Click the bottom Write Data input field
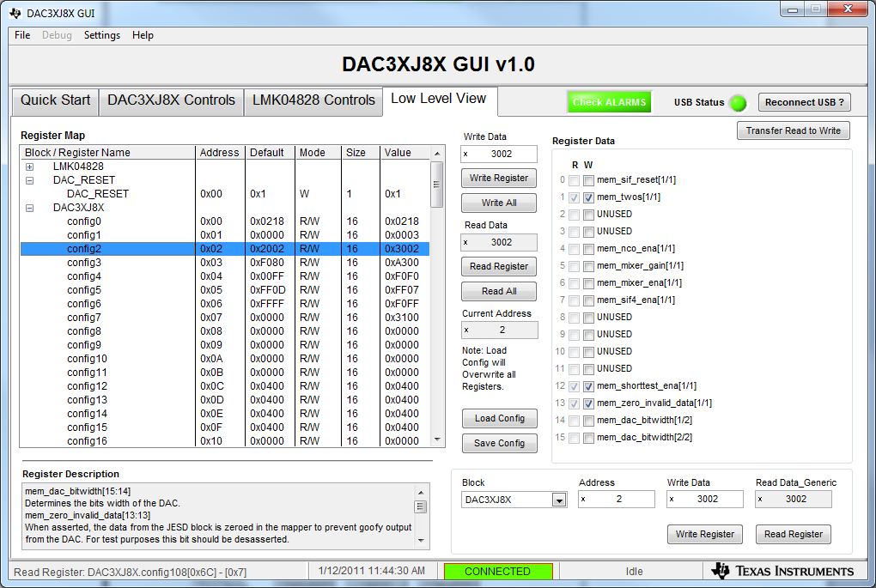This screenshot has height=588, width=876. click(x=704, y=500)
